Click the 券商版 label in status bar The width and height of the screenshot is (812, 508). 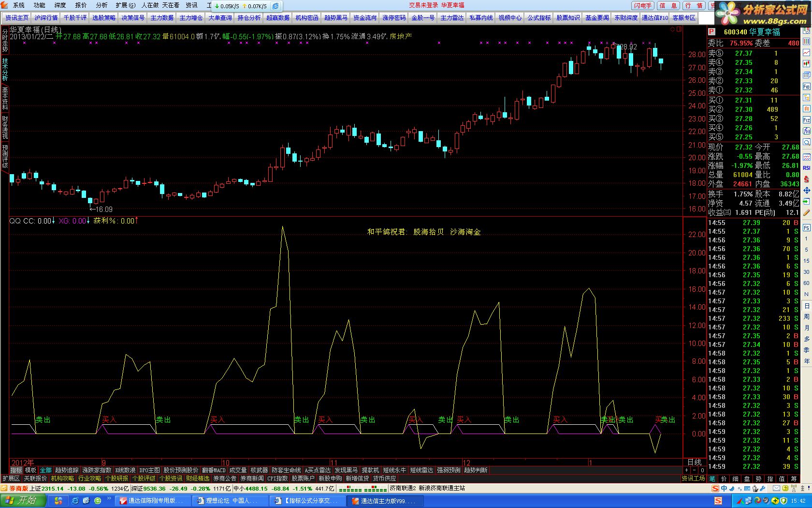(x=18, y=489)
